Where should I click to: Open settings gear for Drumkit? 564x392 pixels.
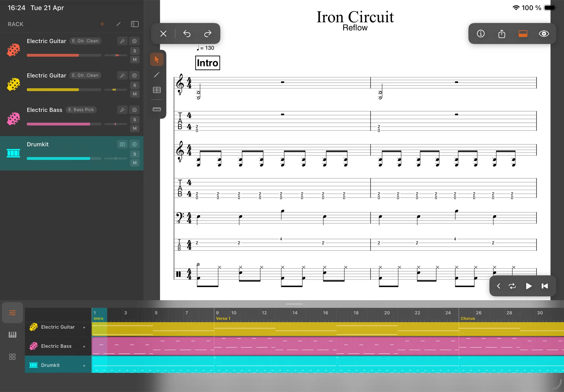pyautogui.click(x=134, y=144)
